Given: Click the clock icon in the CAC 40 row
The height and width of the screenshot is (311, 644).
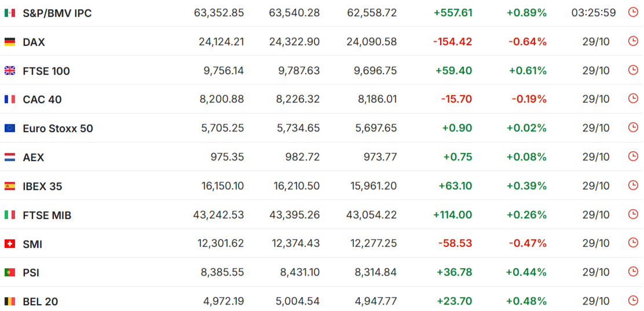Looking at the screenshot, I should pyautogui.click(x=632, y=98).
